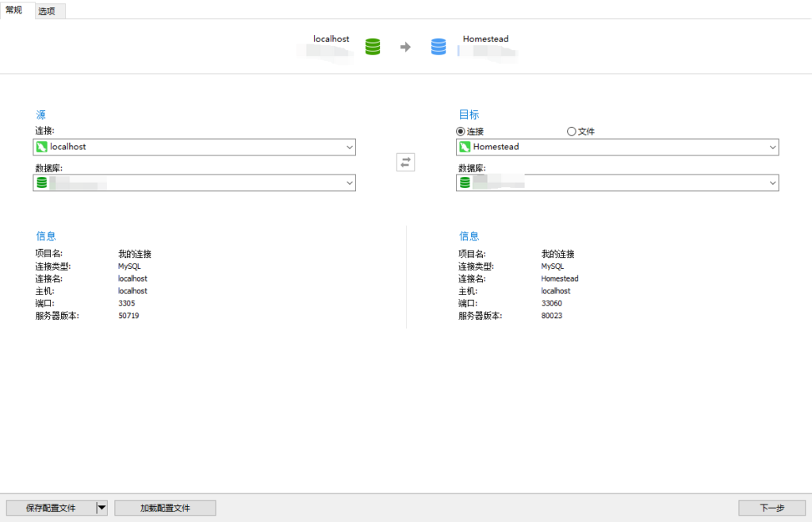Open the target Homestead connection dropdown
The width and height of the screenshot is (812, 522).
[773, 147]
